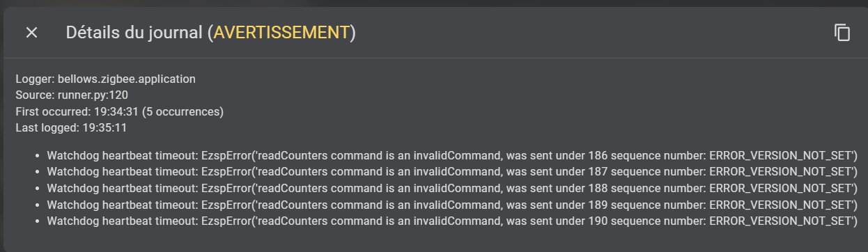Copy the log details to clipboard
The height and width of the screenshot is (252, 868).
(x=842, y=33)
